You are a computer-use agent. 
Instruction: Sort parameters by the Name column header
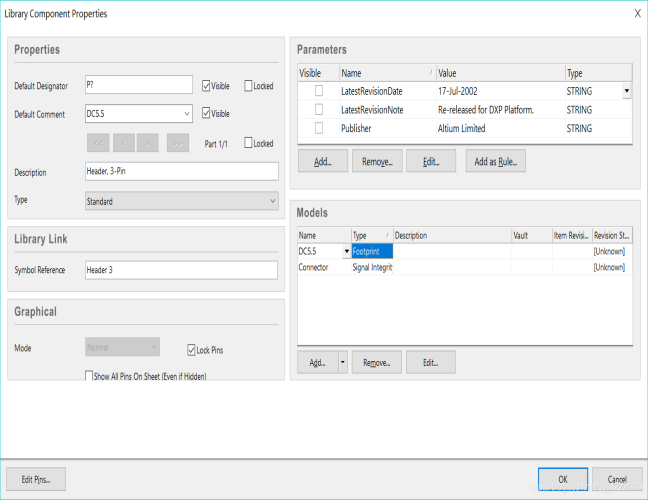[385, 73]
